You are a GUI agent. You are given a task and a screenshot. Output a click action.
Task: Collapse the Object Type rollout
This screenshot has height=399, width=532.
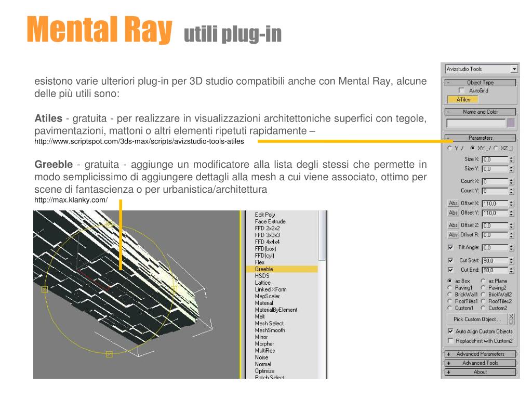481,83
